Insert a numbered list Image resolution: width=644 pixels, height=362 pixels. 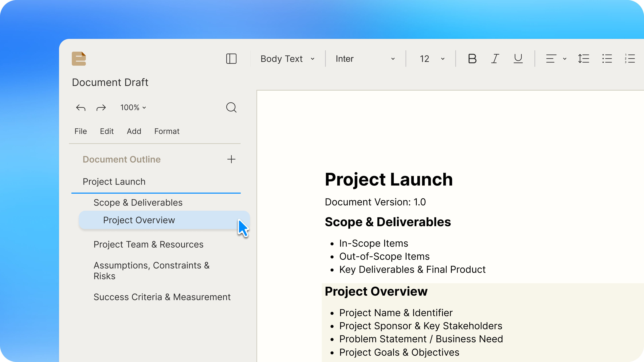click(x=630, y=59)
